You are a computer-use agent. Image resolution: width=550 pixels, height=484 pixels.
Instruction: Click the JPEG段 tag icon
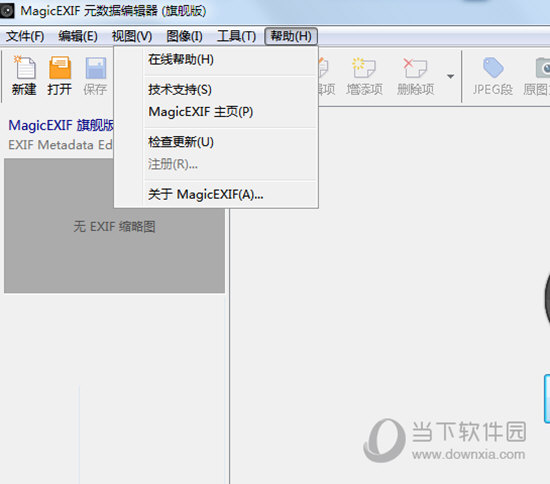493,67
